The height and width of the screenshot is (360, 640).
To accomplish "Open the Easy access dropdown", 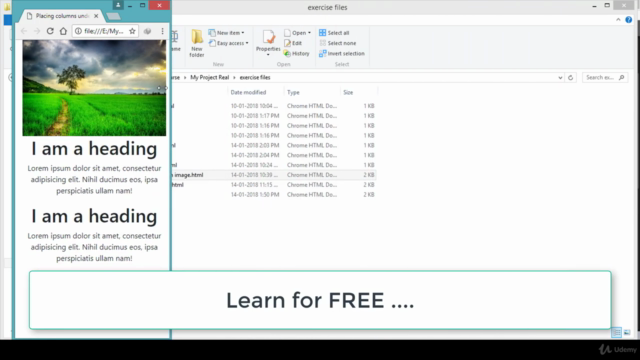I will pos(229,43).
